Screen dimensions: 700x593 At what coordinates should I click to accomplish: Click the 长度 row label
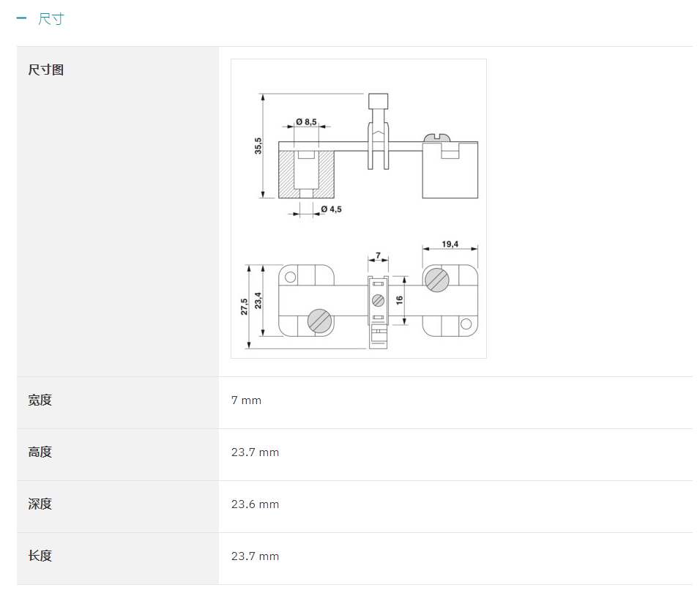[40, 556]
